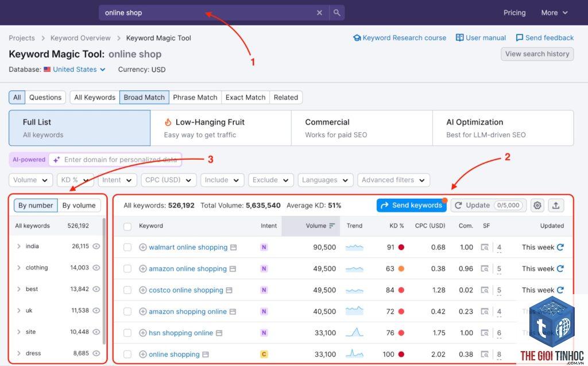Click the plus icon next to amazon shopping online
The image size is (588, 366).
click(x=142, y=311)
